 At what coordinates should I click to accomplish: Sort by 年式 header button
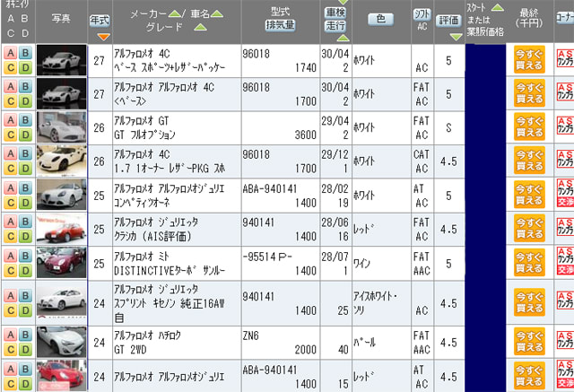100,21
